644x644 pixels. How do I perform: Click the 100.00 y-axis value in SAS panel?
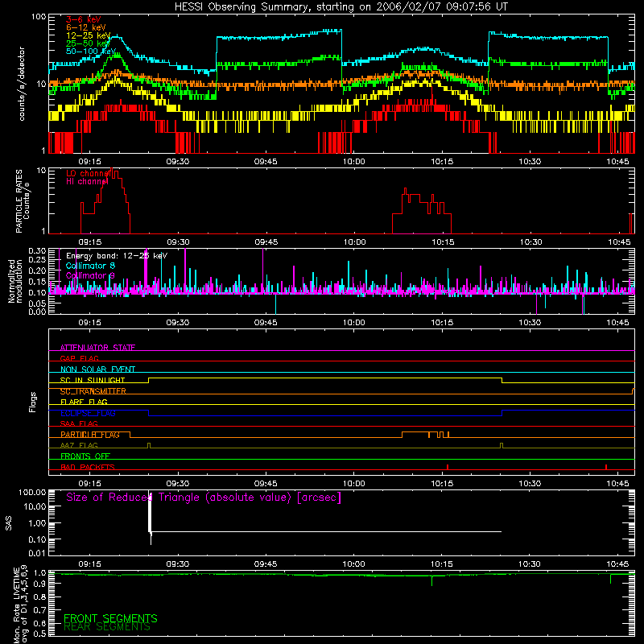tap(32, 493)
